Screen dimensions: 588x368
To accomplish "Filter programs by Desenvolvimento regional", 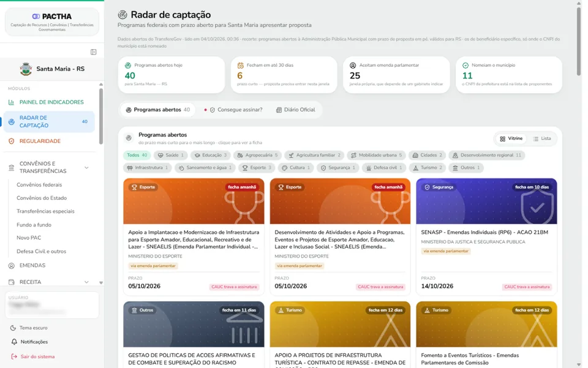I will (x=486, y=155).
